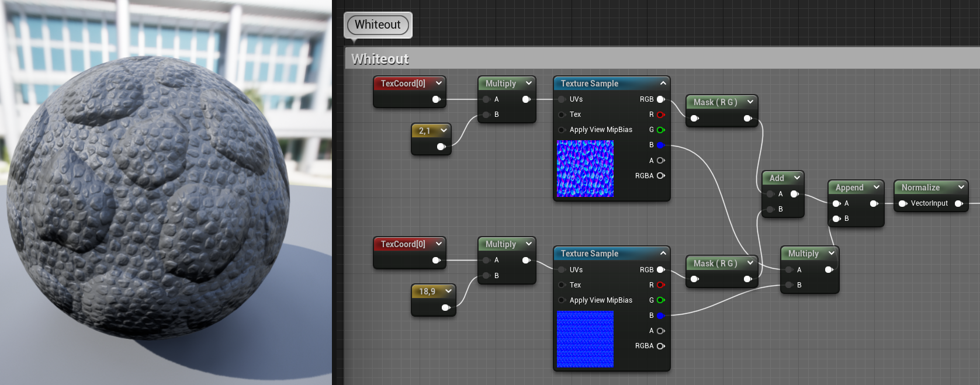Screen dimensions: 980x385
Task: Click the output pin of the Normalize node
Action: tap(959, 203)
